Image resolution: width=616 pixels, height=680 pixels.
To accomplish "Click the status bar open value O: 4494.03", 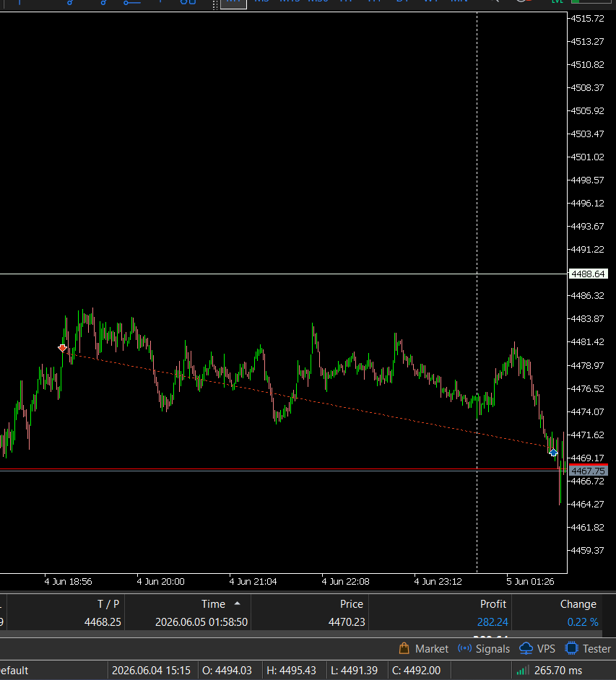I will [227, 671].
